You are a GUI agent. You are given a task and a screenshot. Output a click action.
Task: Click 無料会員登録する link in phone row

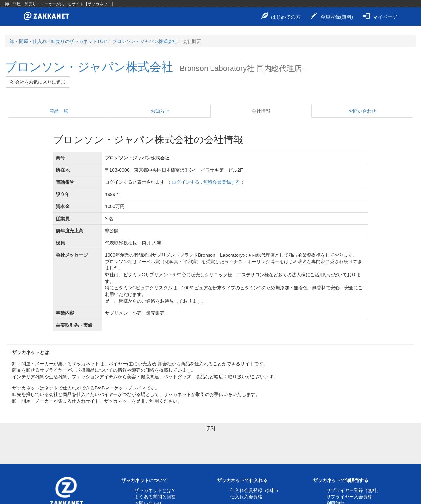point(222,182)
